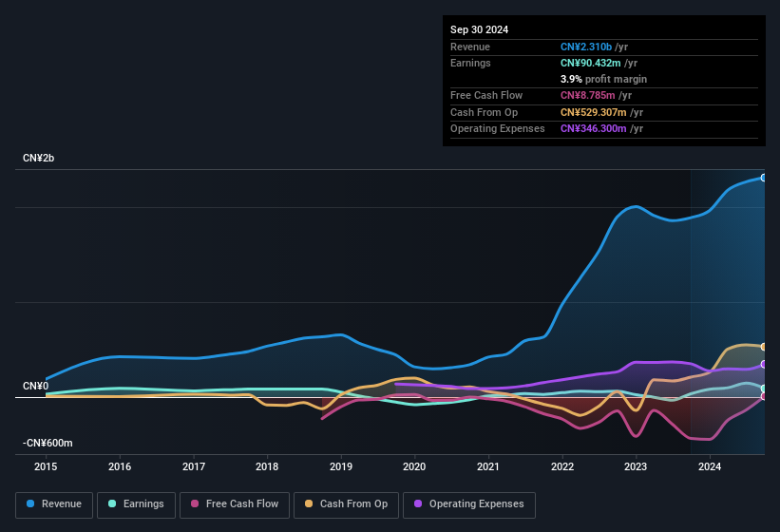The width and height of the screenshot is (780, 532).
Task: Click the Operating Expenses tooltip label
Action: click(498, 129)
